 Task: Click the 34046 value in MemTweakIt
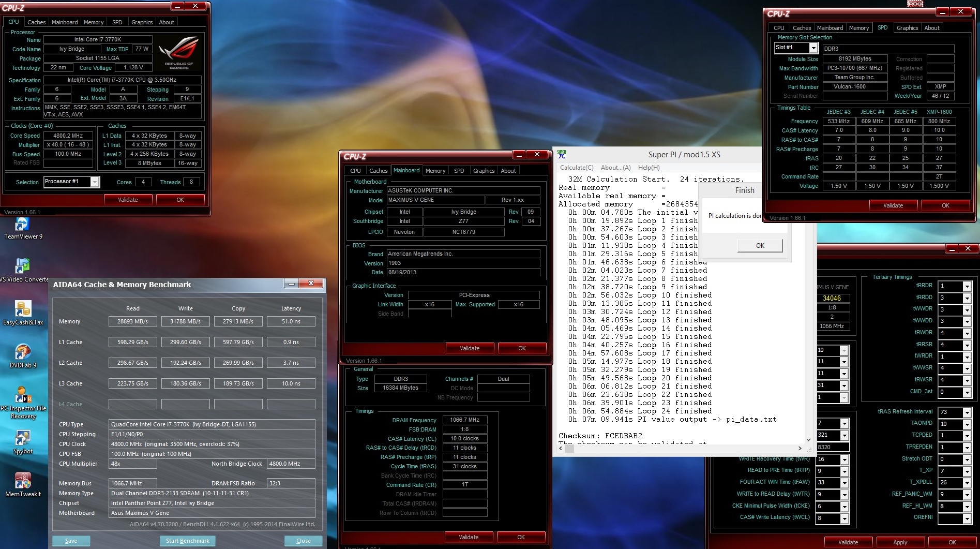[832, 298]
